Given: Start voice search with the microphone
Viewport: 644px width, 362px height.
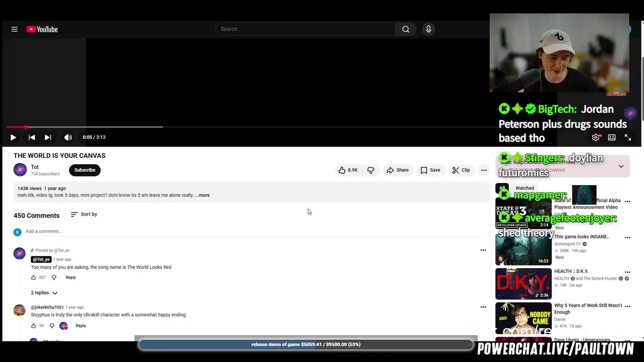Looking at the screenshot, I should click(x=429, y=29).
